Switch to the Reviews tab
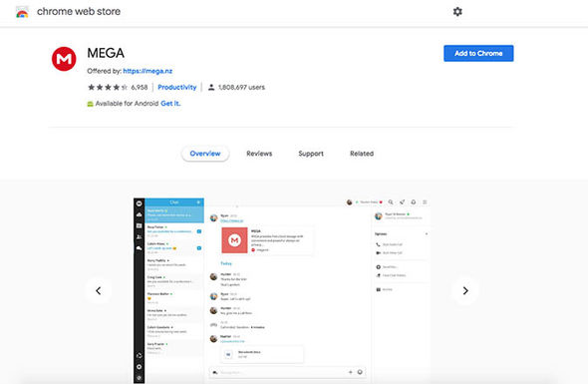588x384 pixels. click(259, 154)
